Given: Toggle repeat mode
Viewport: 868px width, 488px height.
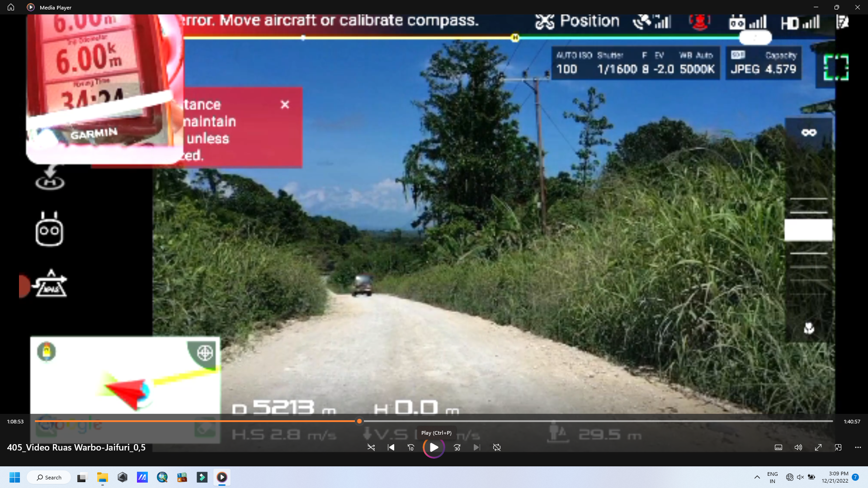Looking at the screenshot, I should tap(497, 447).
